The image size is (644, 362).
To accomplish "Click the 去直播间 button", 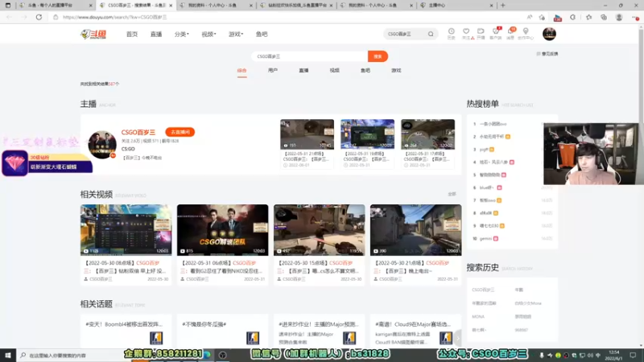I will [x=180, y=132].
